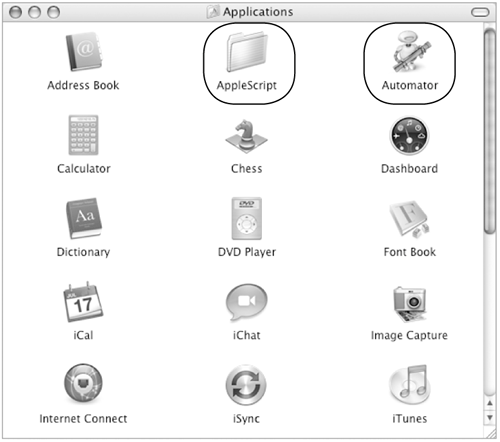Select the Automator robot icon
The height and width of the screenshot is (442, 500).
tap(410, 51)
